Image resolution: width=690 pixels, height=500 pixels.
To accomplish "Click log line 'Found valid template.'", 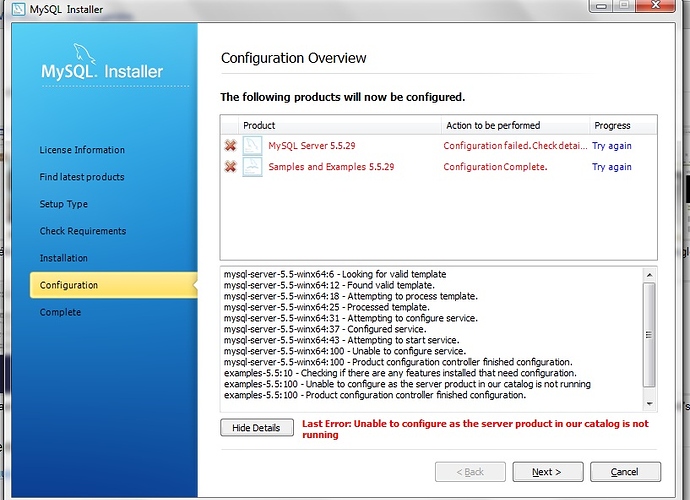I will 329,285.
